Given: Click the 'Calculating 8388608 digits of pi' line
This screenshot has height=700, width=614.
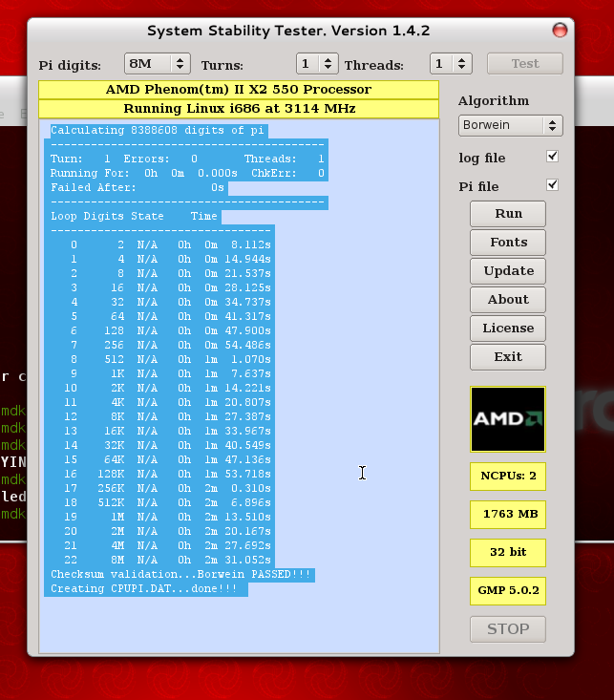Looking at the screenshot, I should 157,131.
